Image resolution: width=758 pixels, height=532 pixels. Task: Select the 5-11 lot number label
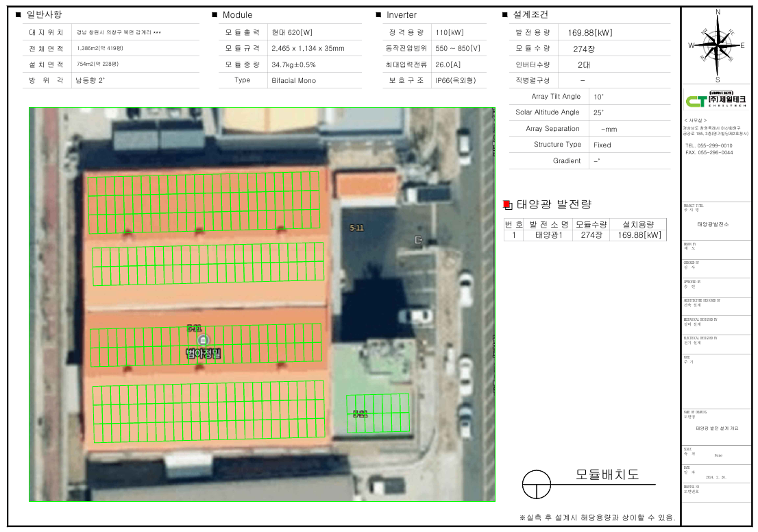click(356, 227)
